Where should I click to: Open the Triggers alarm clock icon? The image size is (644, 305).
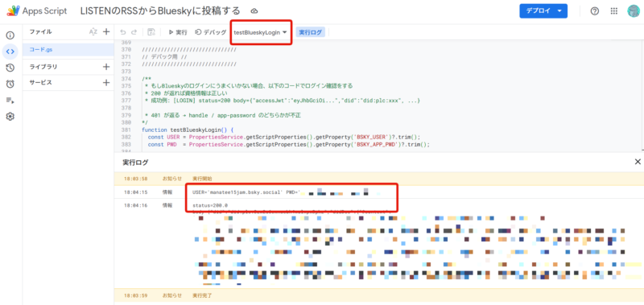10,84
